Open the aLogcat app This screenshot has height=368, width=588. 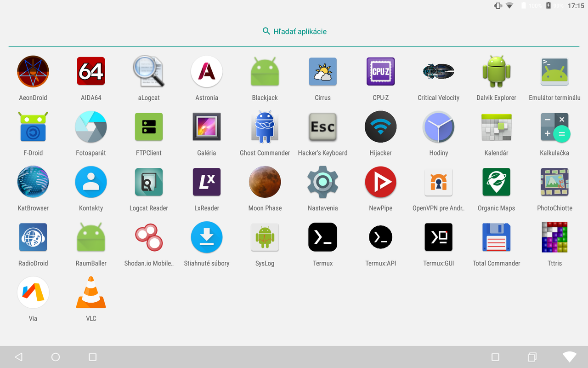[x=149, y=72]
